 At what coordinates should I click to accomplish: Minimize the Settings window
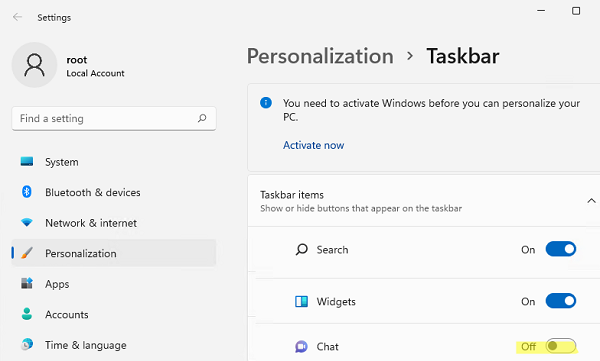coord(541,11)
